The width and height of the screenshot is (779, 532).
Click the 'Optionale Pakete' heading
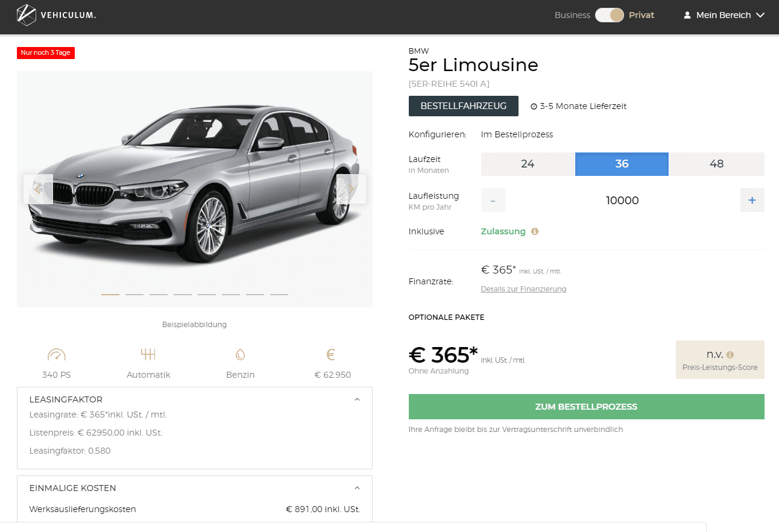click(446, 318)
